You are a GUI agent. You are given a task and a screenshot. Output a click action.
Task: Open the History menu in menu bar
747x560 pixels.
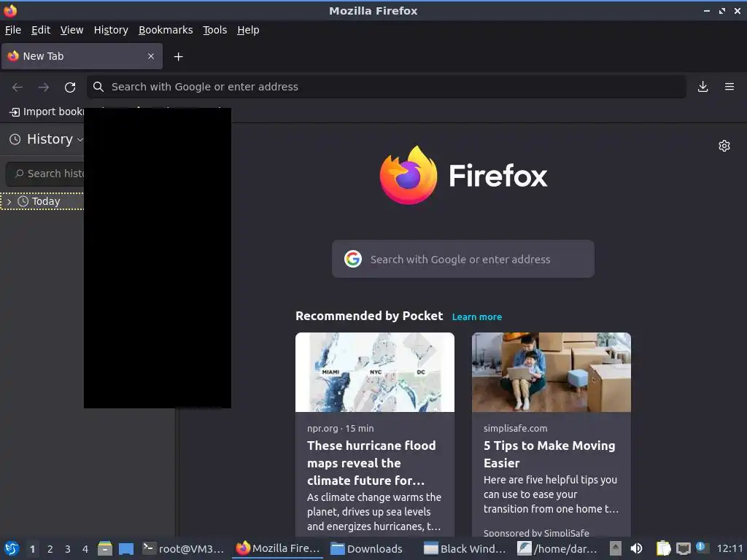111,30
